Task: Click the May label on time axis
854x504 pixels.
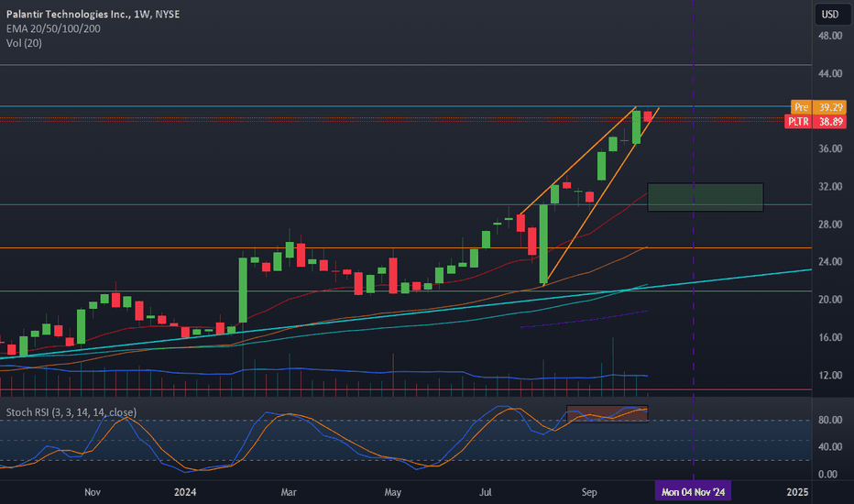Action: [393, 492]
